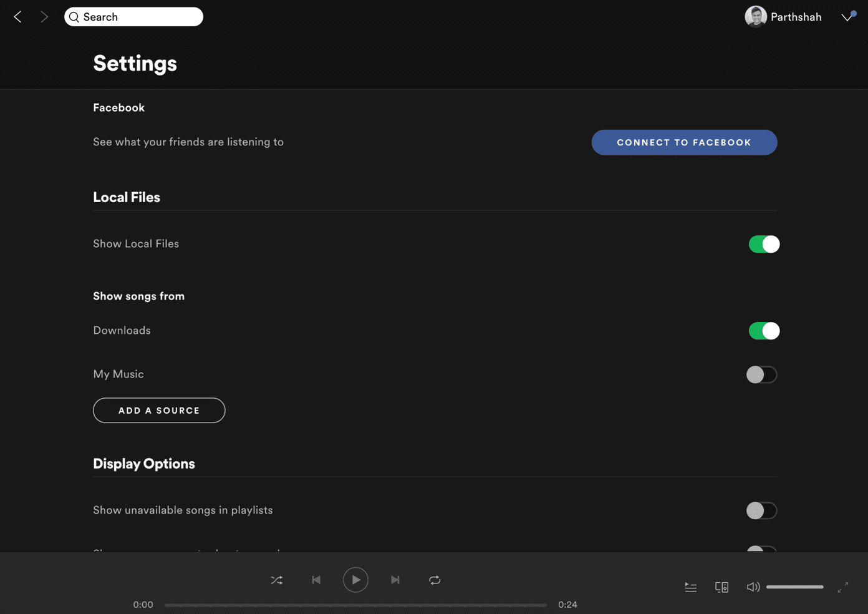This screenshot has height=614, width=868.
Task: Disable the Downloads source toggle
Action: pyautogui.click(x=764, y=331)
